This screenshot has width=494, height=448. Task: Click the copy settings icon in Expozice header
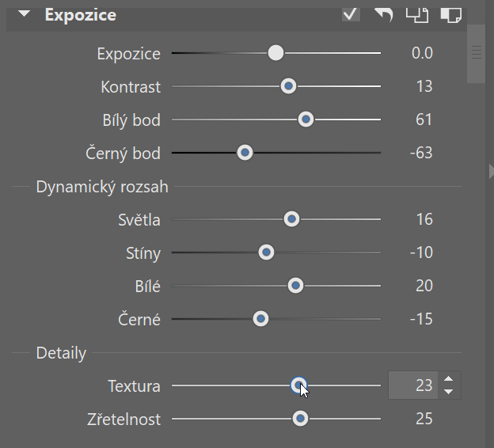(x=417, y=15)
